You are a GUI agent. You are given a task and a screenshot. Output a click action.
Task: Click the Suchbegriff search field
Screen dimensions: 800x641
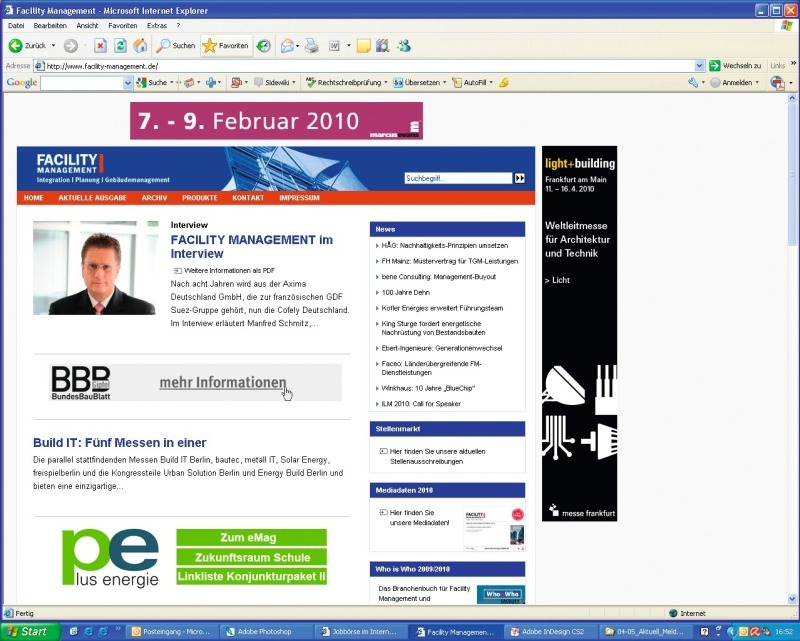[x=458, y=178]
